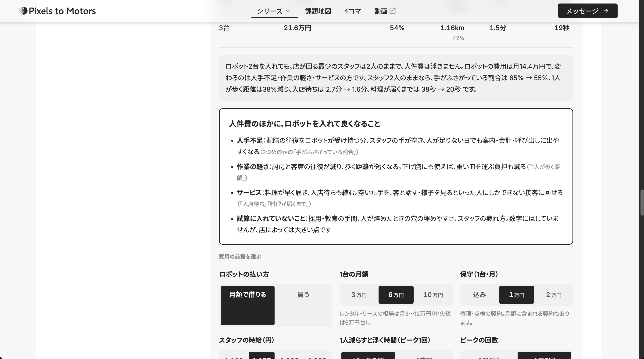This screenshot has width=644, height=359.
Task: Pick 10万円 as monthly fee
Action: (433, 295)
